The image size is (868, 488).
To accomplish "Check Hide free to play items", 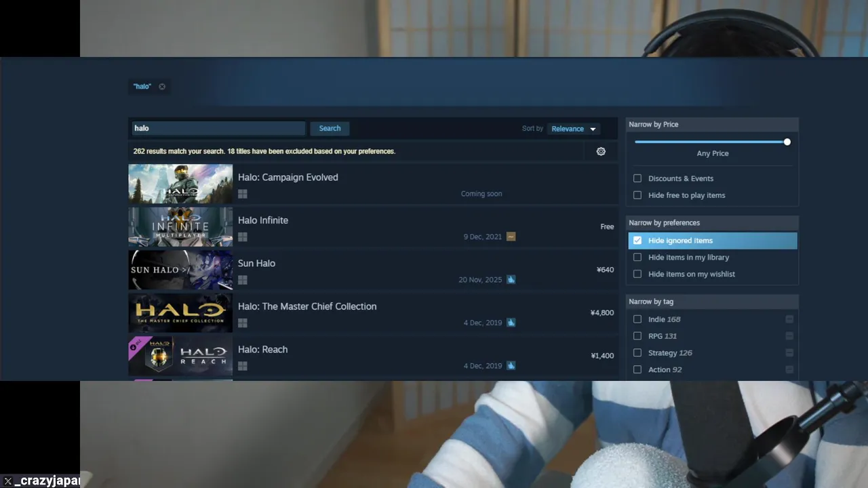I will [637, 195].
